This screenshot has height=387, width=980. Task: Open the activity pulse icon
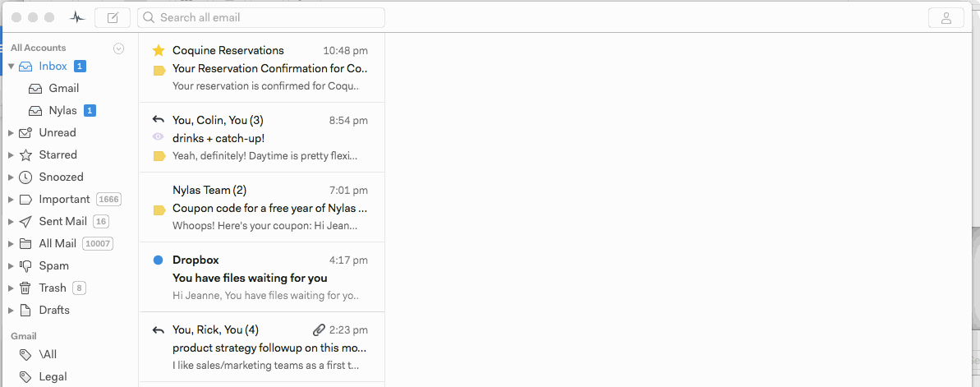(x=77, y=17)
